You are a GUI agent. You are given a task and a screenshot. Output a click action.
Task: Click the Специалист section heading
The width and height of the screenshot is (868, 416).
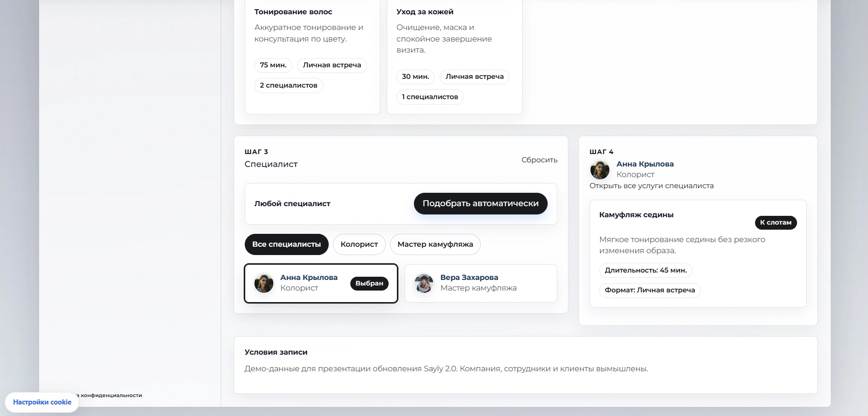tap(271, 164)
